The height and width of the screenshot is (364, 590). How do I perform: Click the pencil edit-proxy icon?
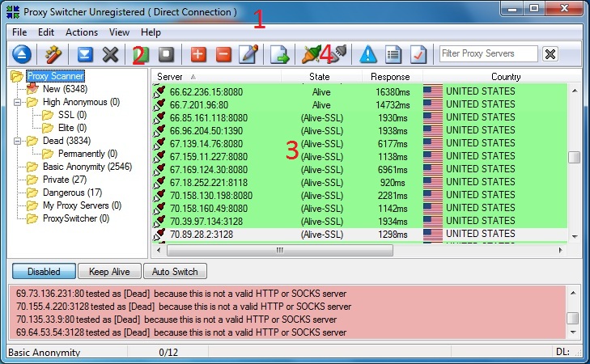tap(249, 54)
